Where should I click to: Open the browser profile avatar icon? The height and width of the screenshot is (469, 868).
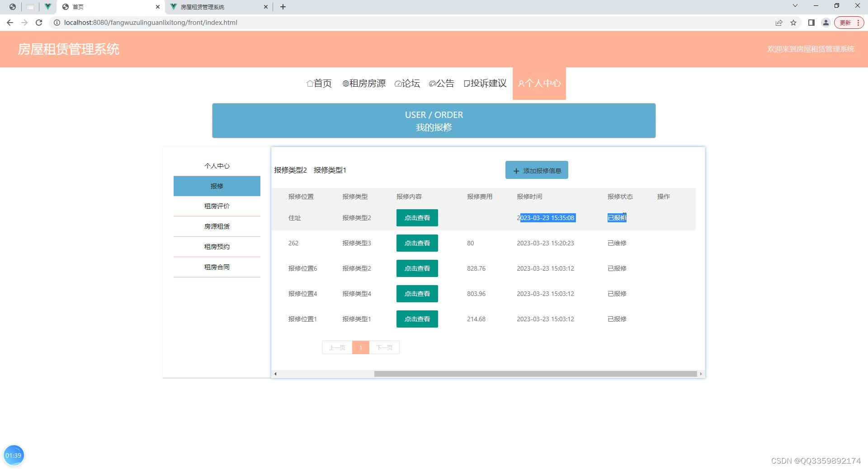point(826,23)
